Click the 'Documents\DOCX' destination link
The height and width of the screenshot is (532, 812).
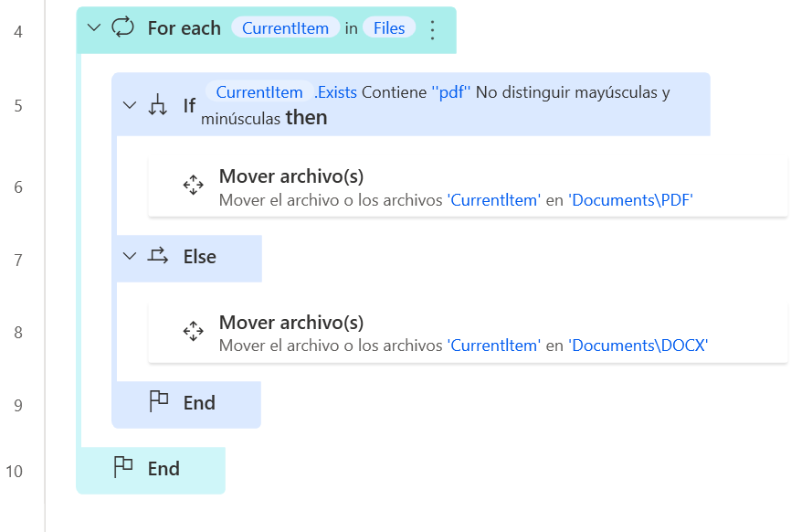[638, 346]
